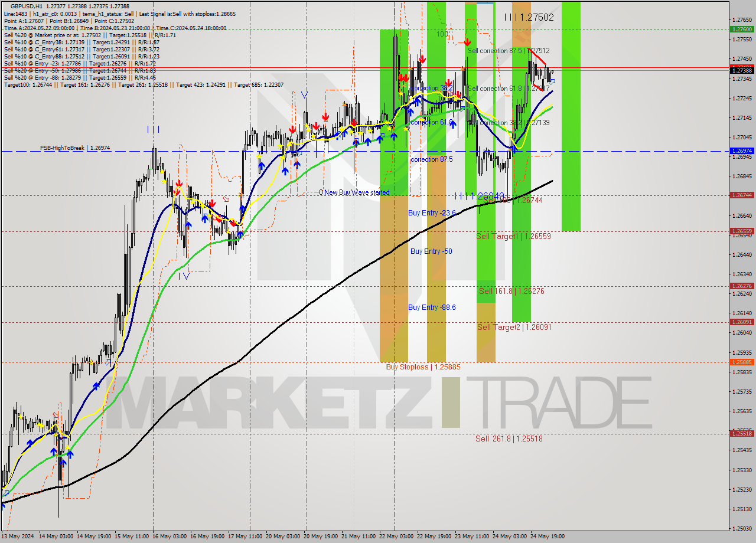This screenshot has height=543, width=756.
Task: Click 'Sell %10 @ C_Entry88: 1.27512' line
Action: (82, 57)
